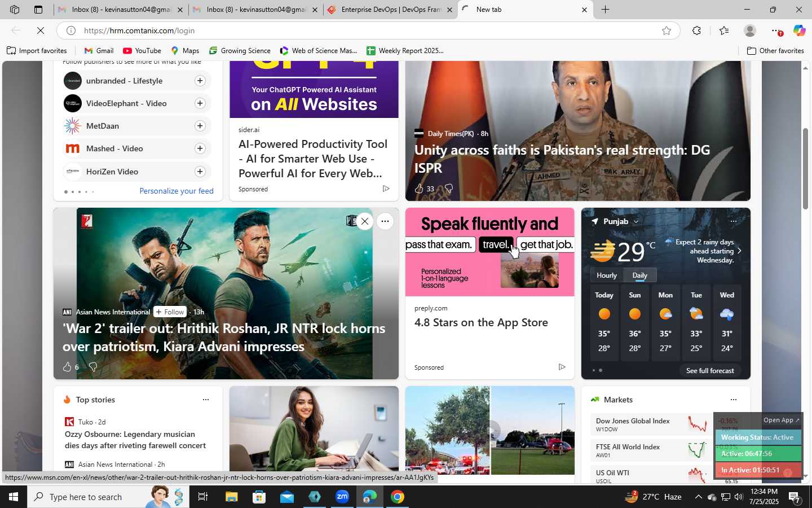Viewport: 812px width, 508px height.
Task: Open Settings and more menu
Action: coord(776,30)
